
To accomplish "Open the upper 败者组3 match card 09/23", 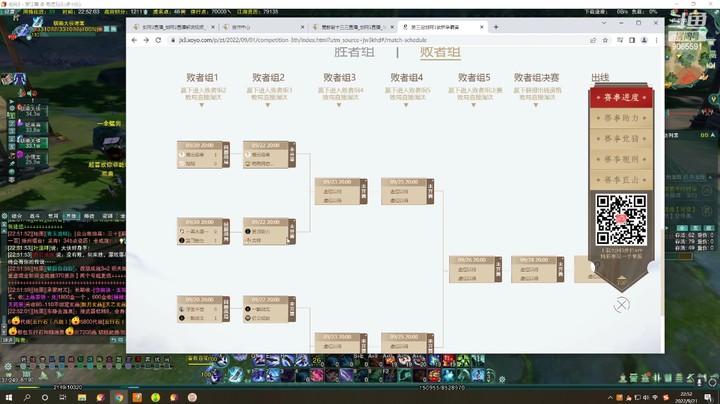I will (341, 191).
